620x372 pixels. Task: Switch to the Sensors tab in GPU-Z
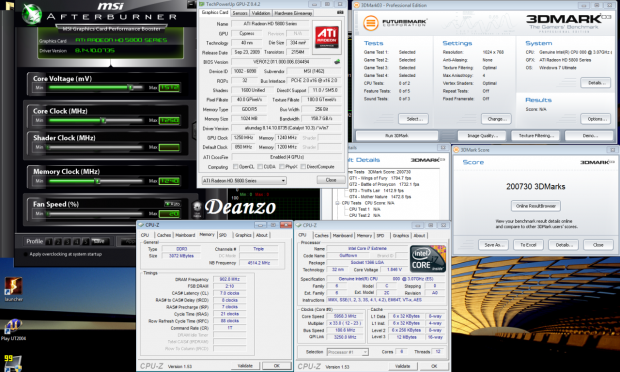pyautogui.click(x=240, y=13)
